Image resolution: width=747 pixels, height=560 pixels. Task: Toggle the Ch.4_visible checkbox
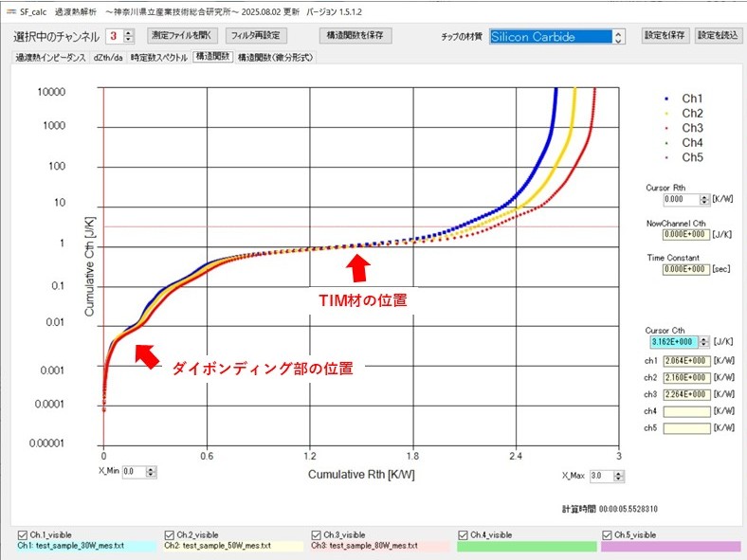tap(463, 535)
